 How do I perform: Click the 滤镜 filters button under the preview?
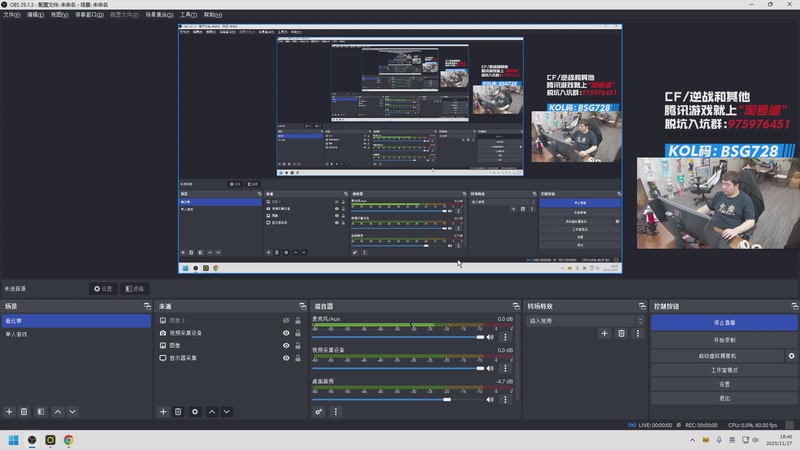(x=135, y=289)
